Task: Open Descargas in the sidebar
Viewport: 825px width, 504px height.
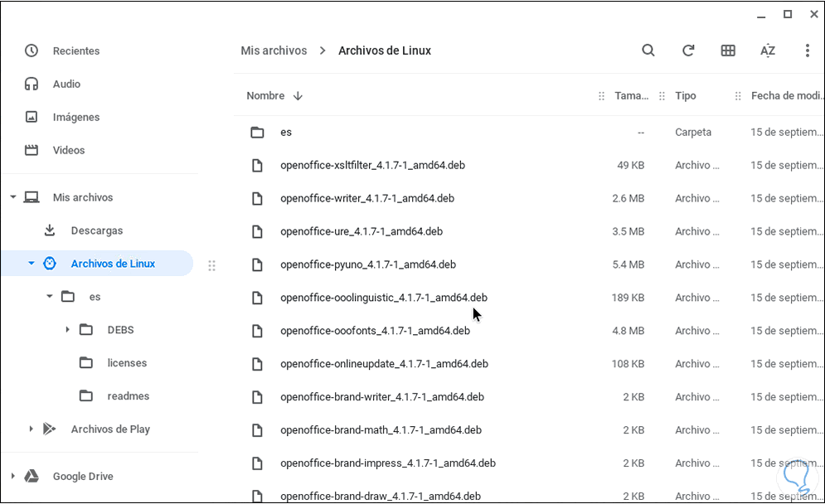Action: click(x=96, y=230)
